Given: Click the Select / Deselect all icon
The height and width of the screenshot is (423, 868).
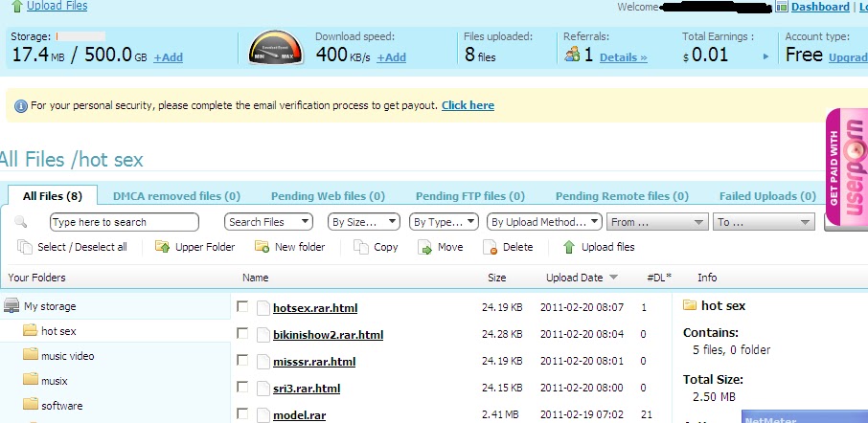Looking at the screenshot, I should pyautogui.click(x=25, y=247).
